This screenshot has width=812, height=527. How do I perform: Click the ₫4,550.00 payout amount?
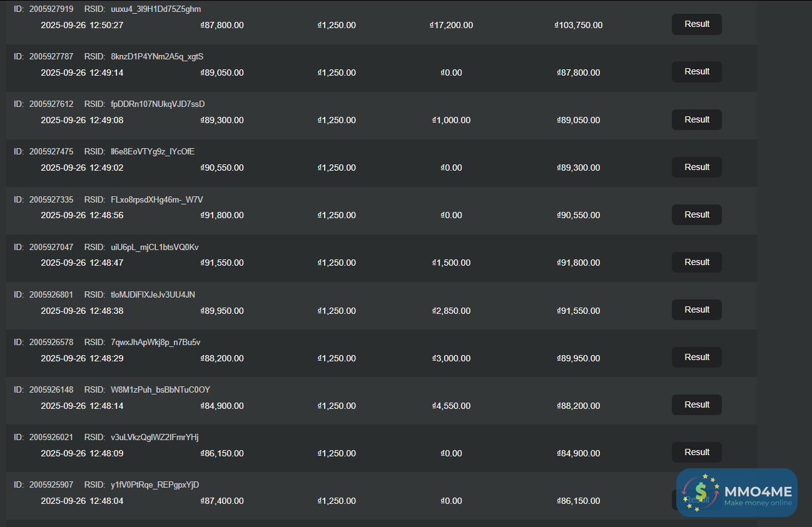click(x=451, y=406)
